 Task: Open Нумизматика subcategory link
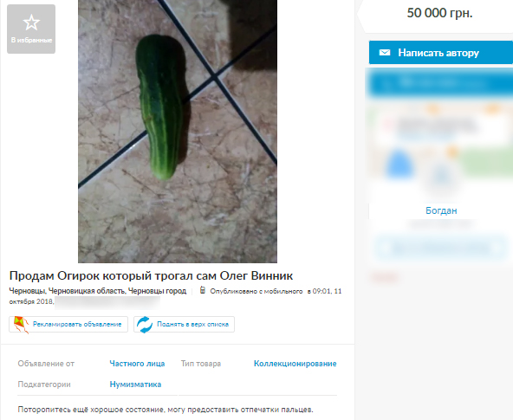[x=135, y=384]
